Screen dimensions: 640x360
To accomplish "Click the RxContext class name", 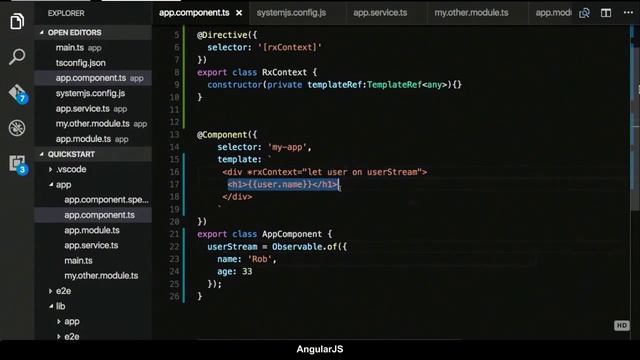I will (284, 72).
